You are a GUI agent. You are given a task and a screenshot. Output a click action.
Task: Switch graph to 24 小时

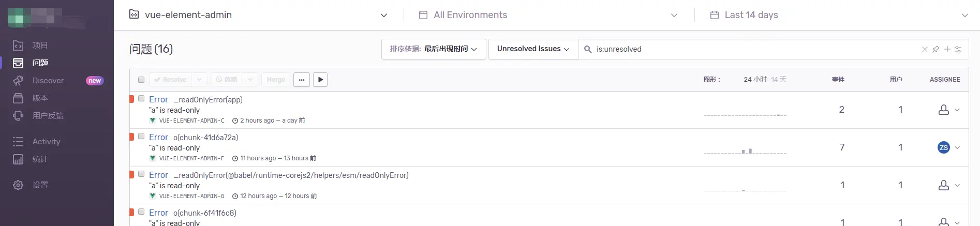[x=755, y=80]
